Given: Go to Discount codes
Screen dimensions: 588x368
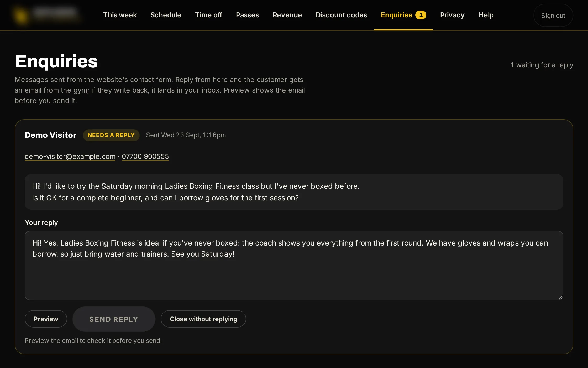Looking at the screenshot, I should pos(341,15).
